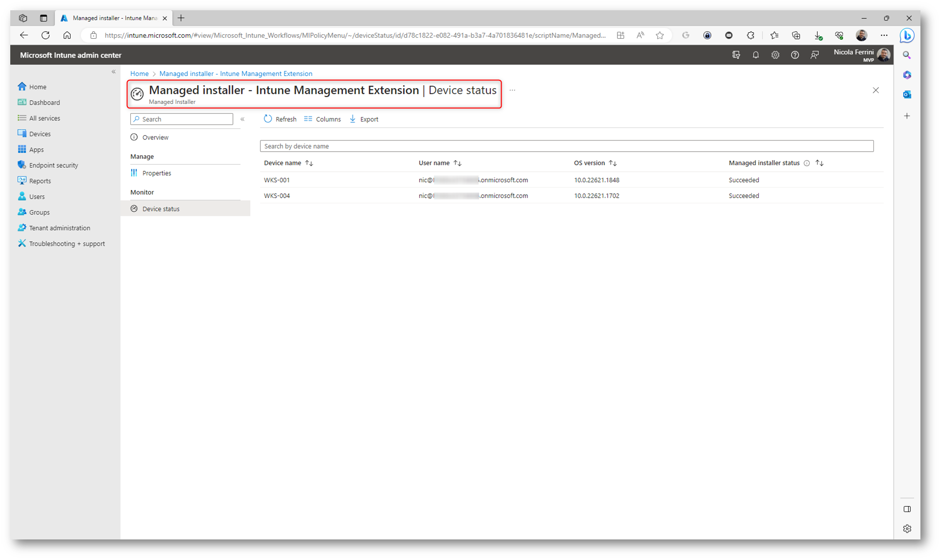Open the Overview menu item
The image size is (941, 560).
coord(155,138)
